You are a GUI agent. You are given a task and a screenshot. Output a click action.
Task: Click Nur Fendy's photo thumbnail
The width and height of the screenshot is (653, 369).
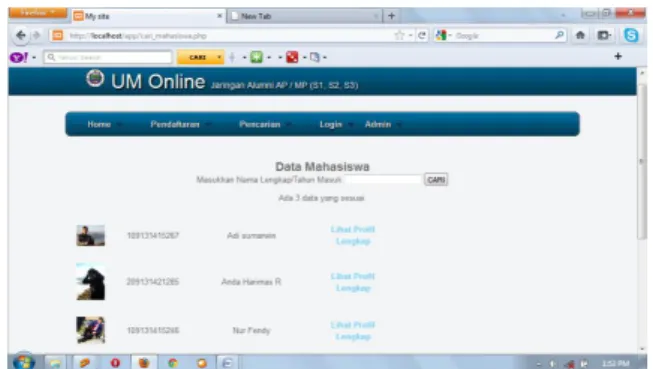click(x=91, y=330)
